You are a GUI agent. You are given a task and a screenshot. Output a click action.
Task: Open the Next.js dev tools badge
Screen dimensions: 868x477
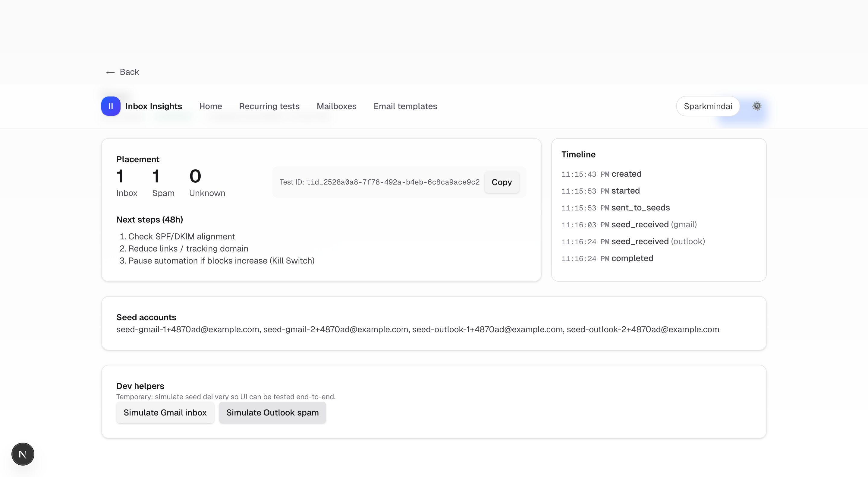pos(22,454)
